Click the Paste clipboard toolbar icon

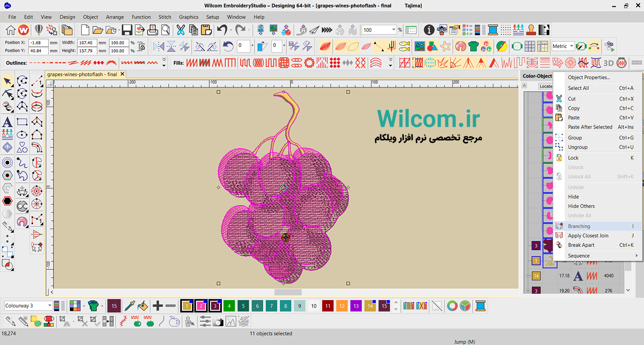click(206, 30)
